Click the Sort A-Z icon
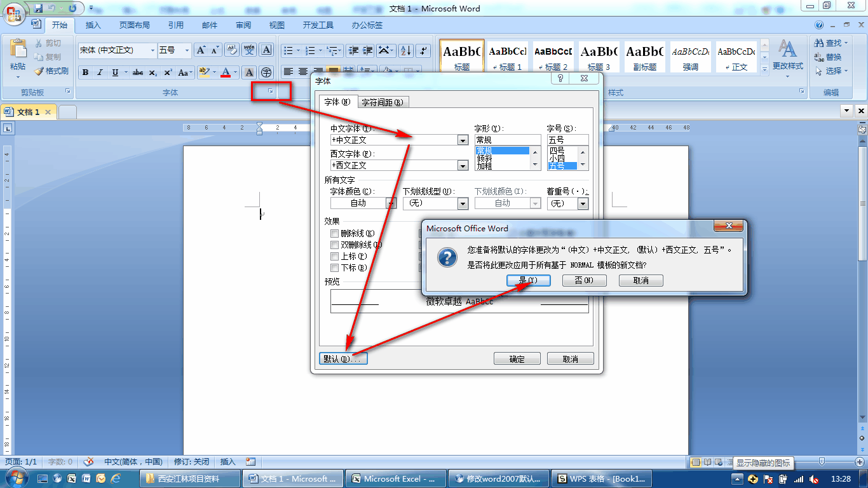The height and width of the screenshot is (488, 868). (407, 50)
